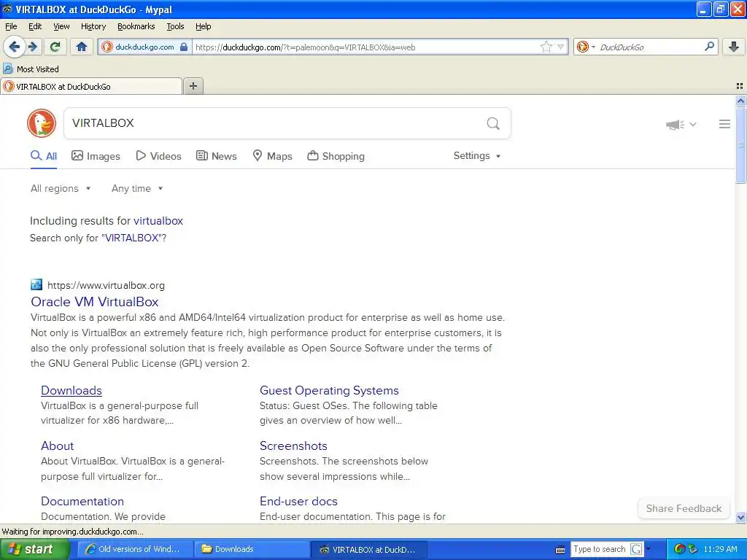
Task: Open the Bookmarks menu
Action: click(136, 26)
